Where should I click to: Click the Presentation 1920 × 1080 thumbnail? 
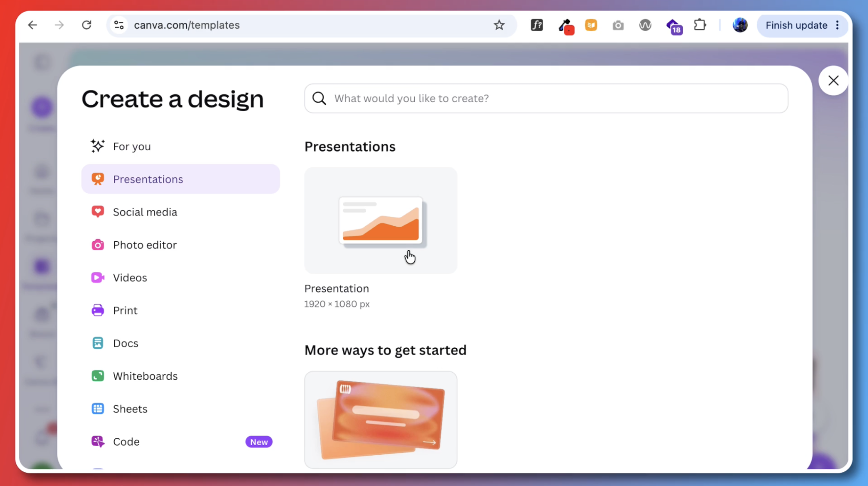pyautogui.click(x=381, y=220)
